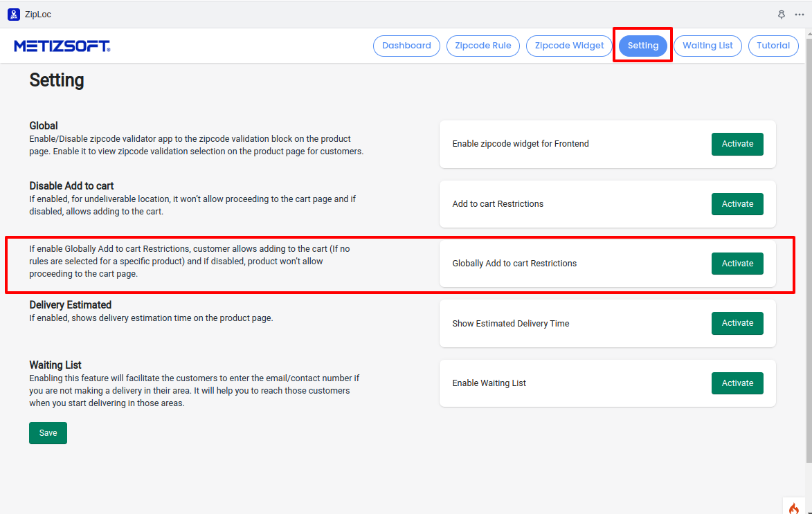Click the ZipLoc app icon in header
812x514 pixels.
click(x=14, y=14)
